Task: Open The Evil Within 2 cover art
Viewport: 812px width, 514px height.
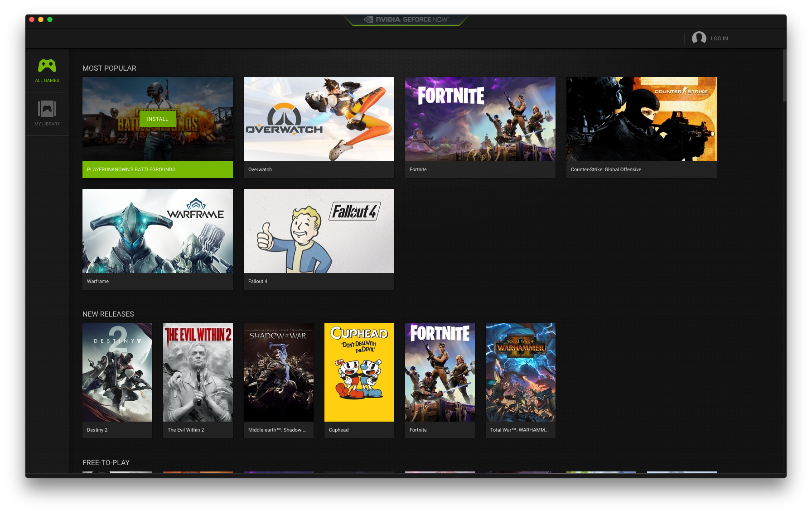Action: pos(198,372)
